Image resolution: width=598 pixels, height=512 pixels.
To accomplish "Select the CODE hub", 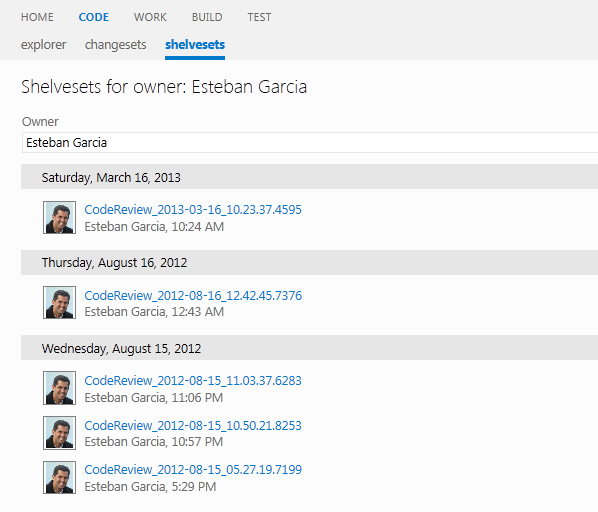I will click(93, 17).
